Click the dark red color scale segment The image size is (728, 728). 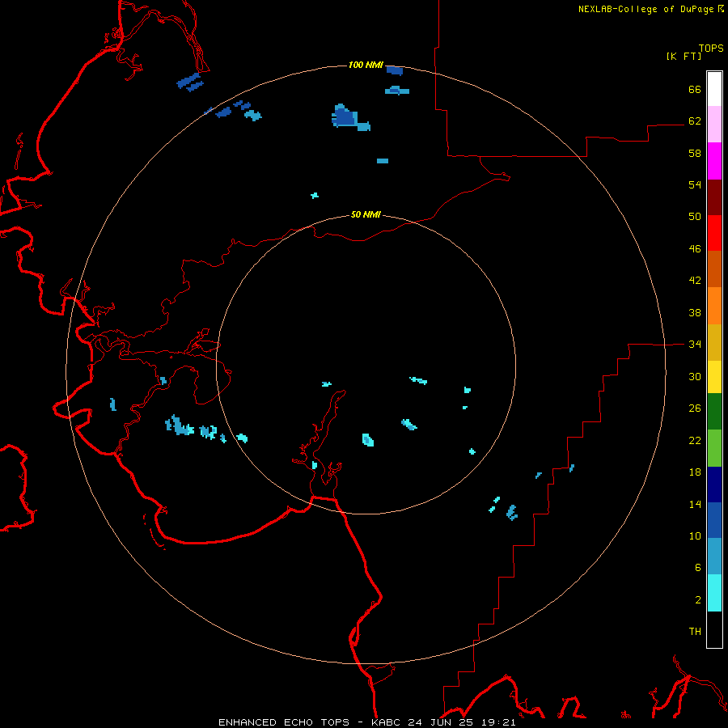pyautogui.click(x=714, y=197)
